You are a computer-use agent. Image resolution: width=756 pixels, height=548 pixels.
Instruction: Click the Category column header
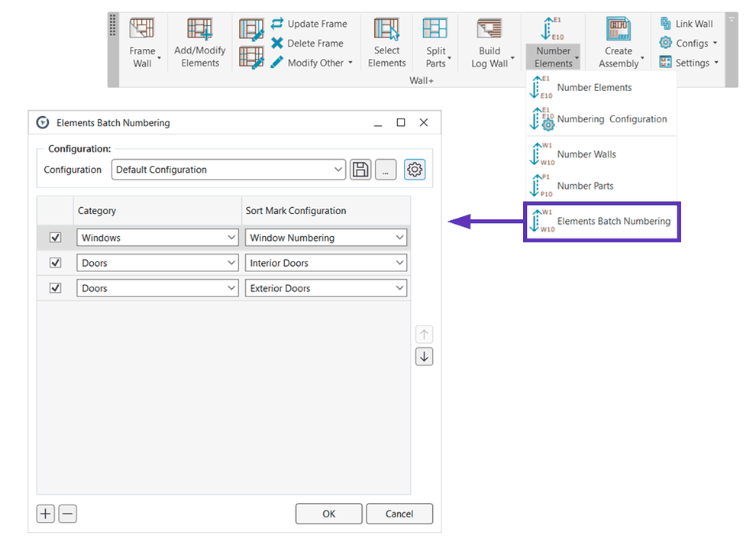[x=157, y=211]
